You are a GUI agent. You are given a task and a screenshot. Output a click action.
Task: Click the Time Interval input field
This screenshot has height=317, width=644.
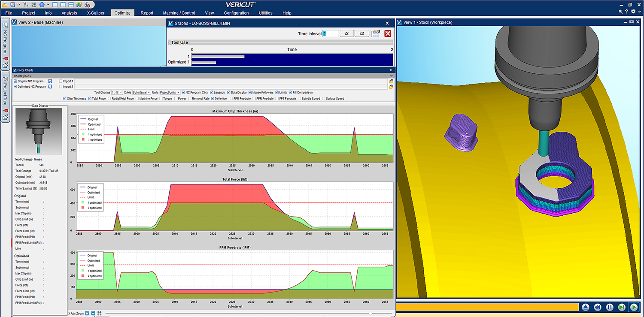tap(330, 33)
